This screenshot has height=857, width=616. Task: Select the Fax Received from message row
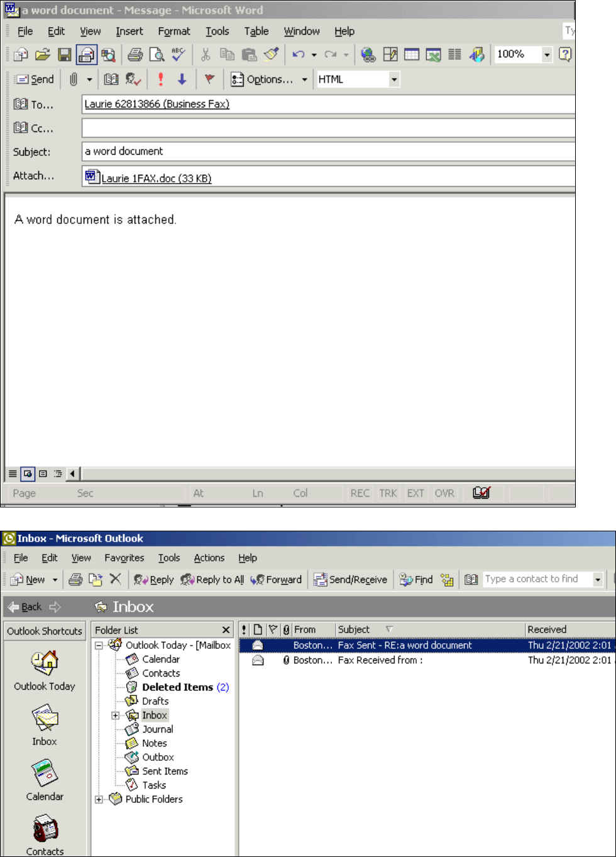(427, 660)
